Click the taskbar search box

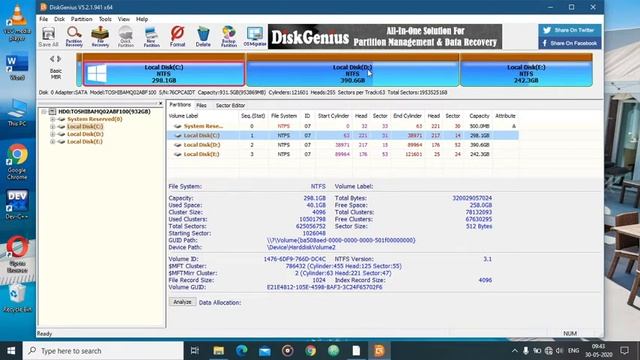(x=103, y=351)
